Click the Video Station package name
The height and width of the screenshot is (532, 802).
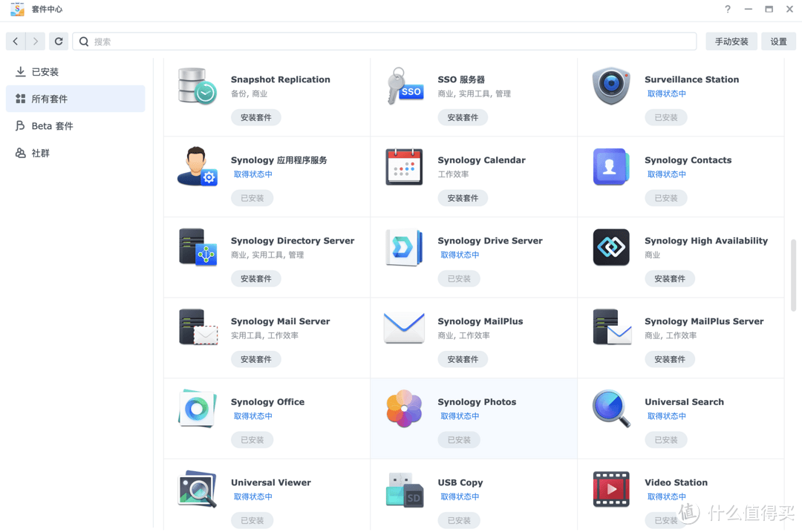[677, 483]
